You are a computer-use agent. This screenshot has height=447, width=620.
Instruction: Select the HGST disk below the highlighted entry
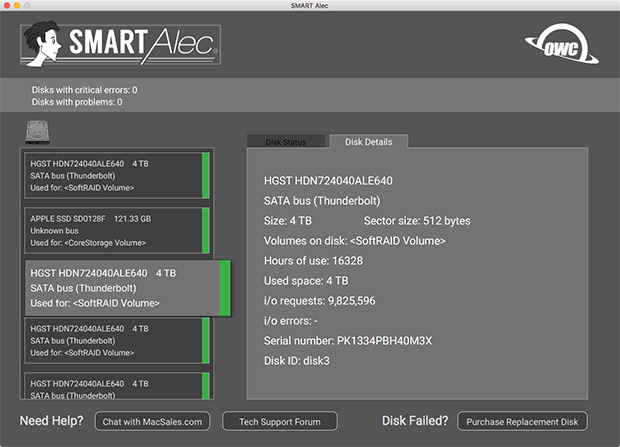coord(117,341)
